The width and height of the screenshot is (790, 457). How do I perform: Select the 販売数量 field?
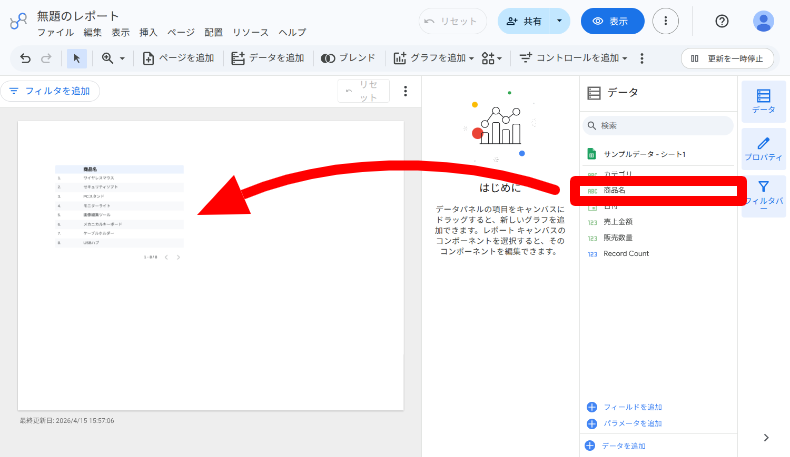tap(618, 237)
